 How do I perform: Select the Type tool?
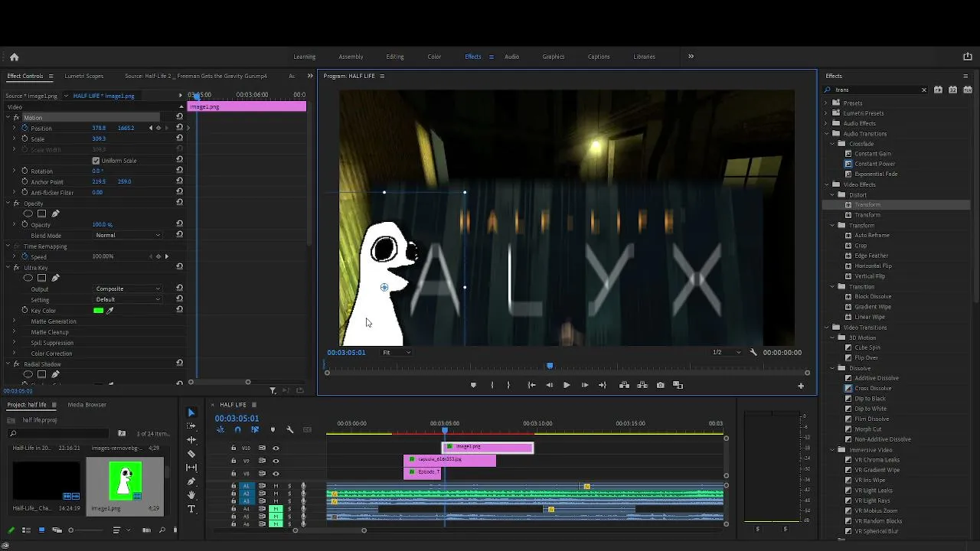pos(191,509)
